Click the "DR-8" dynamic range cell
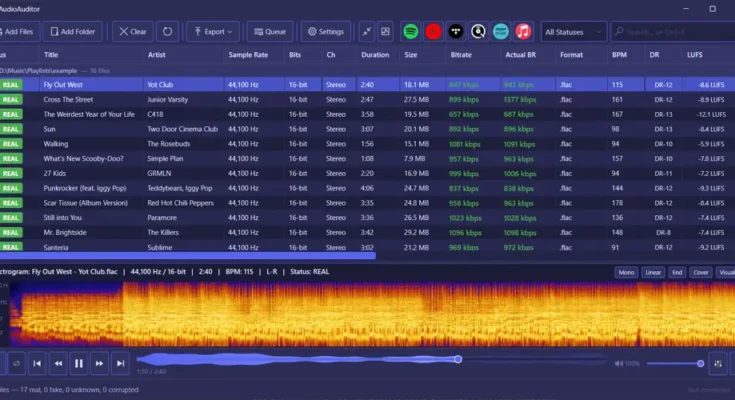This screenshot has height=400, width=735. point(663,233)
